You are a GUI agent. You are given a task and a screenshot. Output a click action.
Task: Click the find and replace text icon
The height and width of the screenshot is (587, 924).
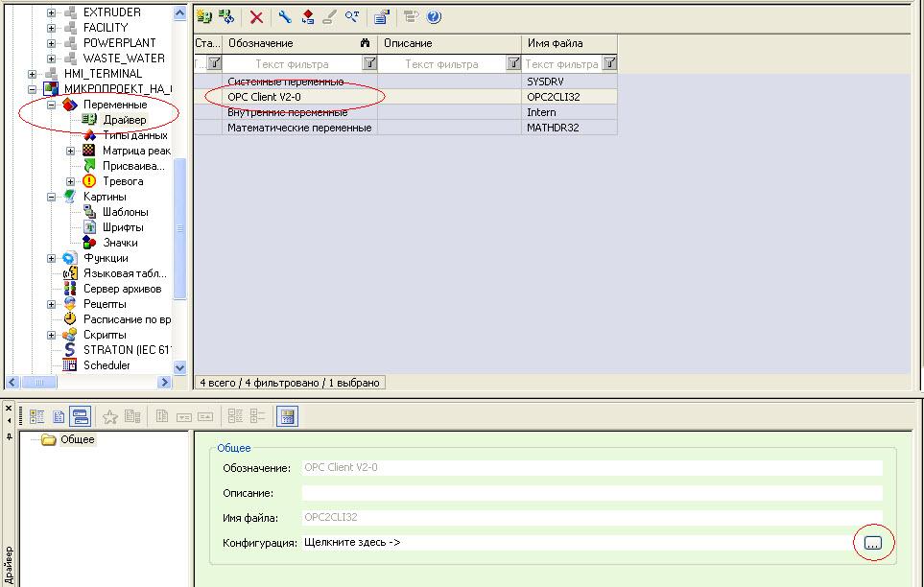click(x=352, y=17)
